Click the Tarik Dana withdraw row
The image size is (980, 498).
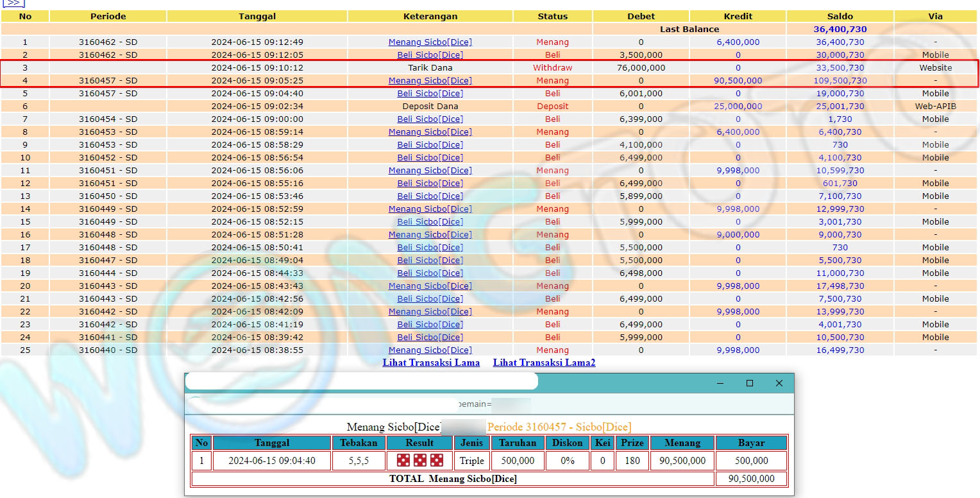[x=430, y=68]
